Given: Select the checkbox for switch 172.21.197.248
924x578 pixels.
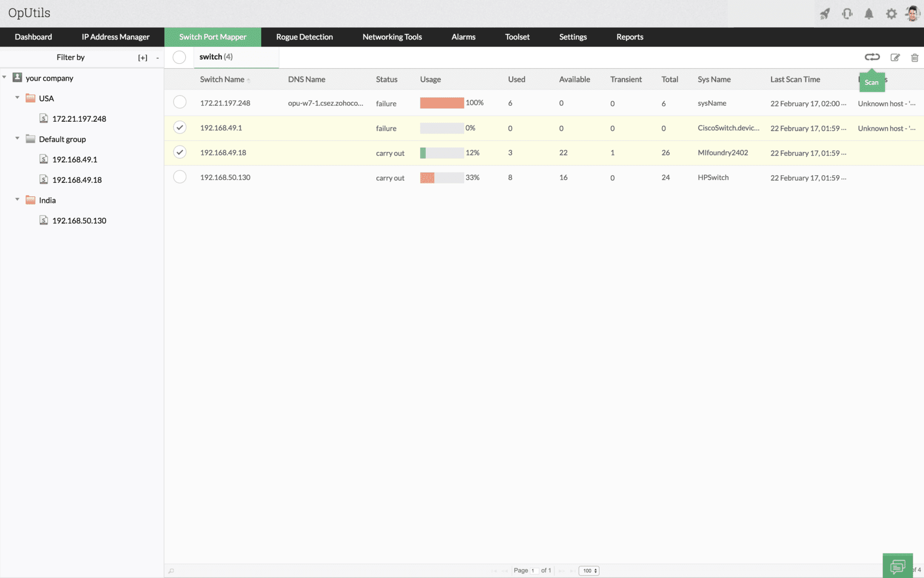Looking at the screenshot, I should point(180,102).
